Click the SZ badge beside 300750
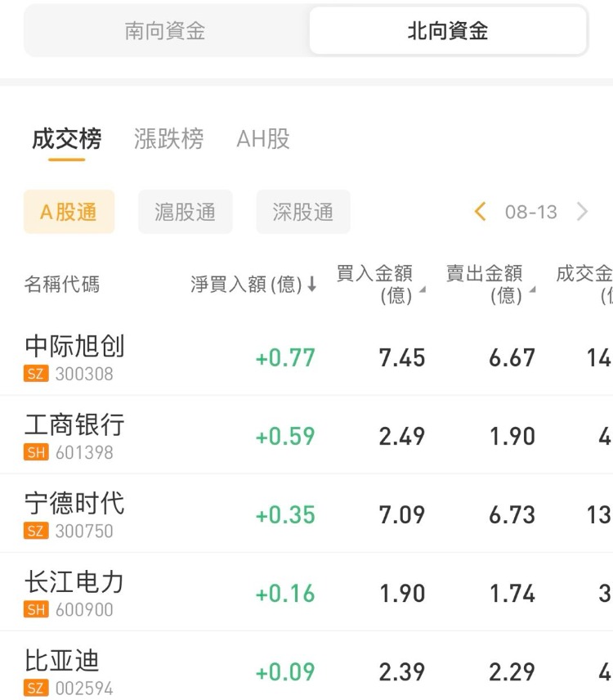This screenshot has width=613, height=700. tap(36, 531)
